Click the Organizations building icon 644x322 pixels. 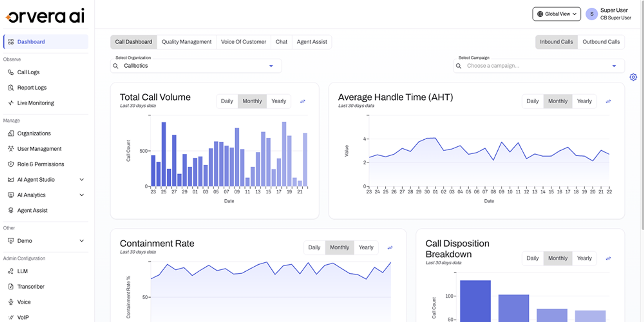pos(11,133)
